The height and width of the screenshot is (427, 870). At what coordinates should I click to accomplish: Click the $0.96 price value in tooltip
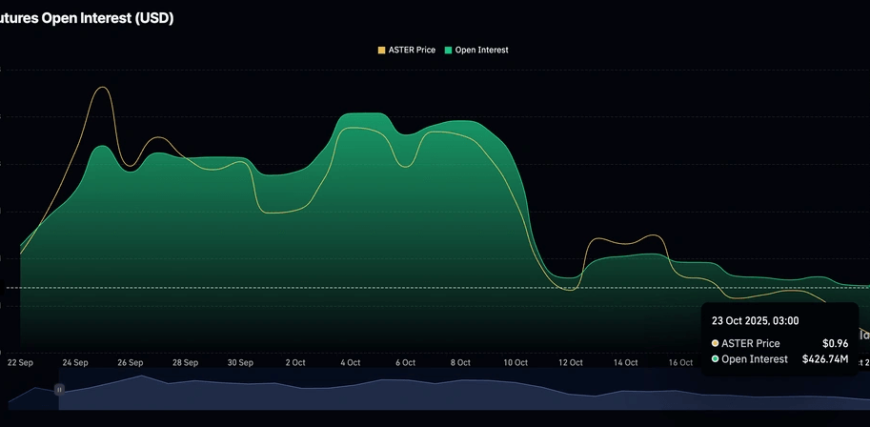click(835, 343)
